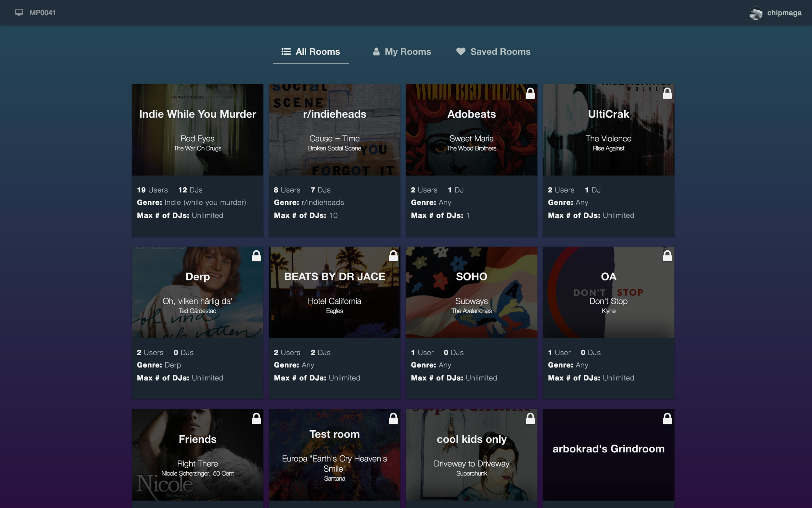The height and width of the screenshot is (508, 812).
Task: Click Genre: Indie (while you murder)
Action: coord(191,202)
